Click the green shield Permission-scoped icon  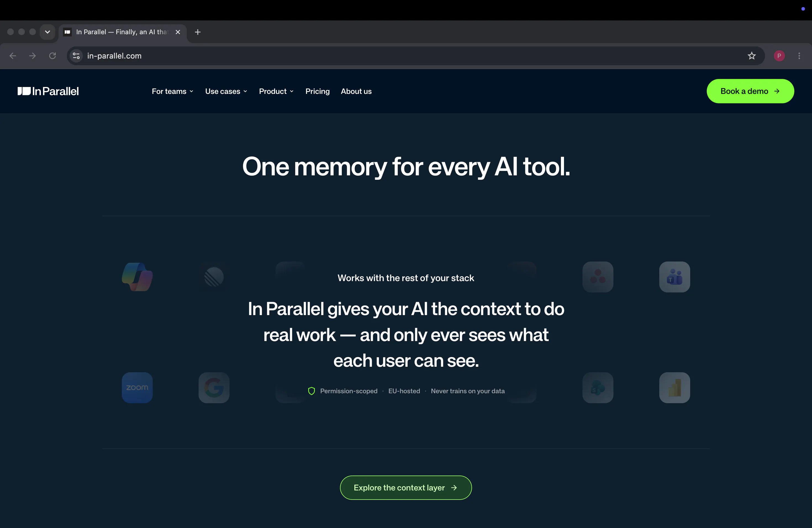[x=312, y=391]
